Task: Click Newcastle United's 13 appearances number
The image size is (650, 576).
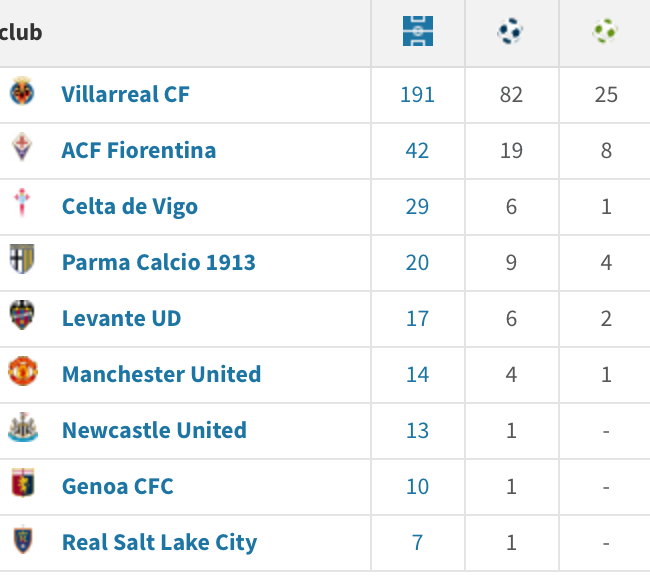Action: [417, 430]
